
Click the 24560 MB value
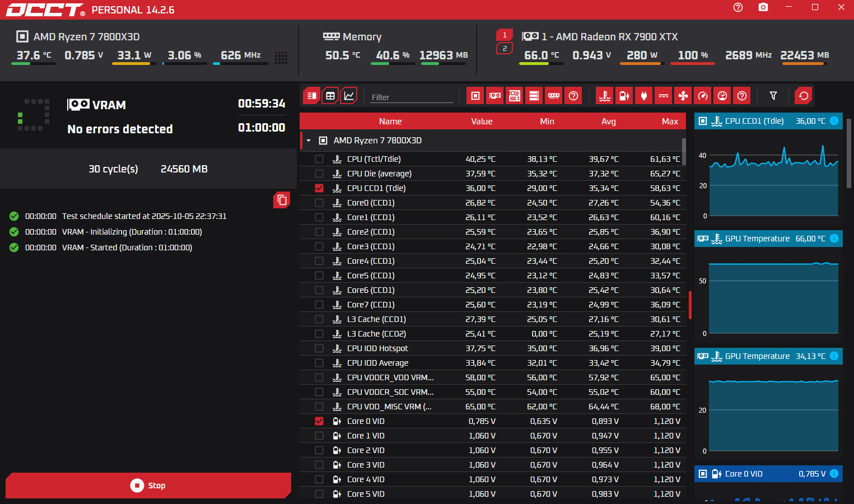(184, 169)
